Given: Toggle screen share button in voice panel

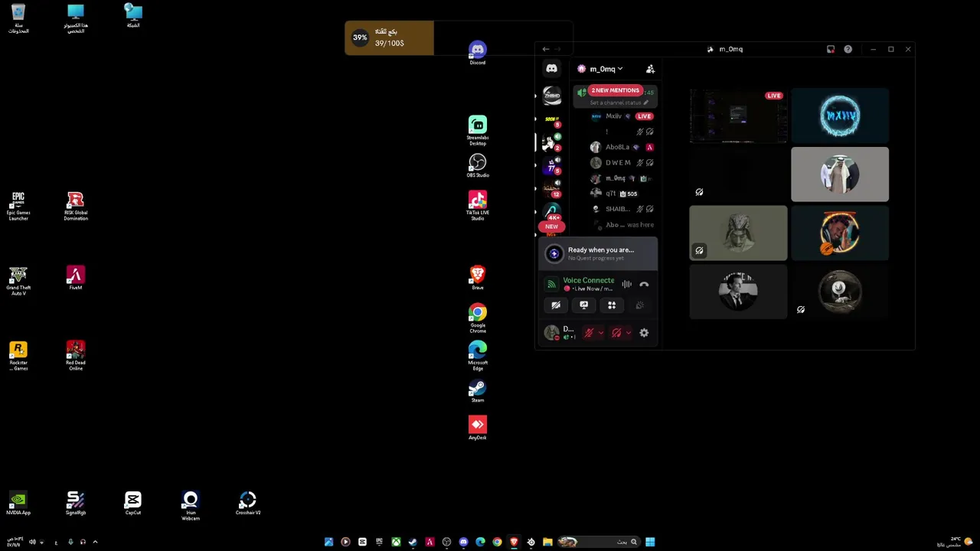Looking at the screenshot, I should (583, 305).
